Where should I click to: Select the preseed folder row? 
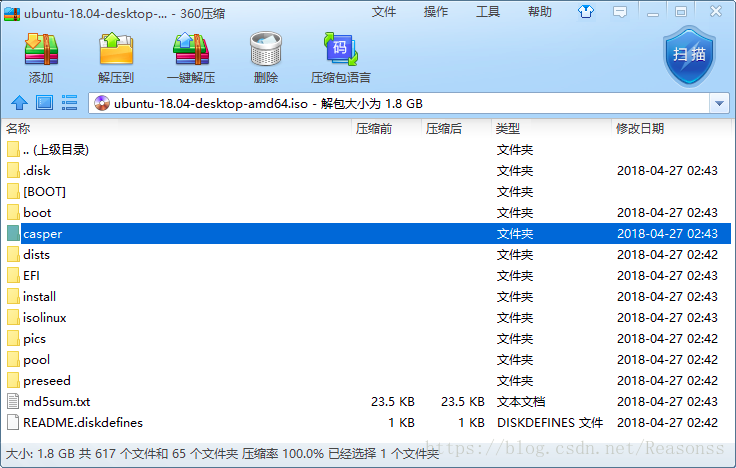pos(368,381)
